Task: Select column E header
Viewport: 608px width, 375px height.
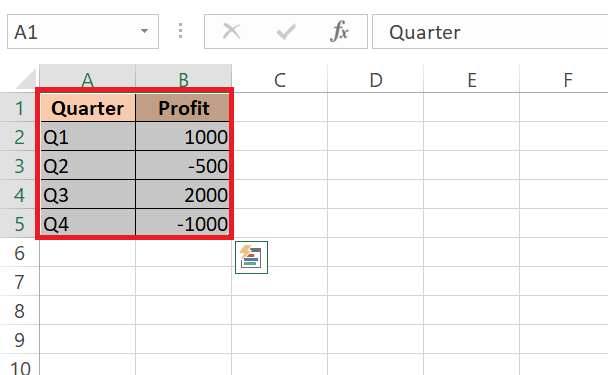Action: 472,79
